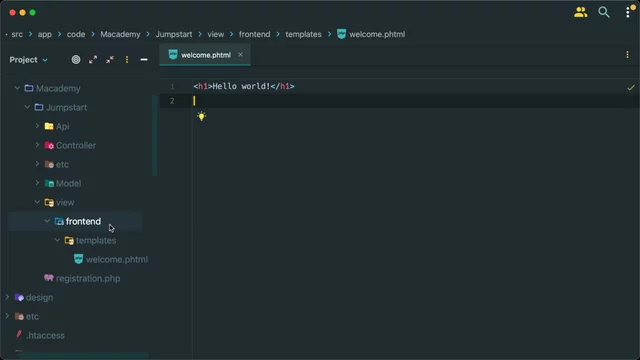This screenshot has width=640, height=360.
Task: Click line number 2 in gutter
Action: [x=172, y=101]
